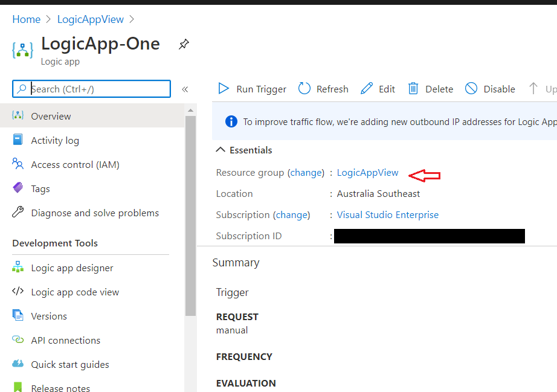Click change next to Subscription

[x=291, y=215]
